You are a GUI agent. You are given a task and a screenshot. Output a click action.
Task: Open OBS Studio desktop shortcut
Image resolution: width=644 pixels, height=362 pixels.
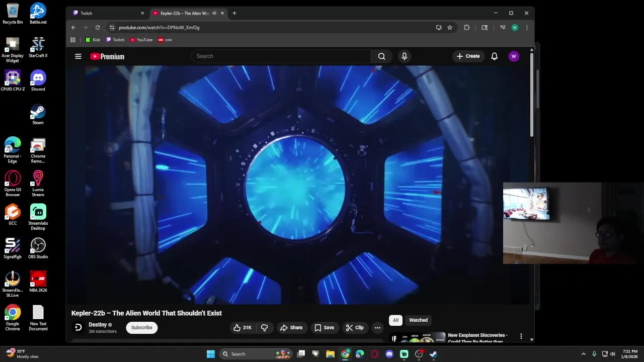click(38, 248)
